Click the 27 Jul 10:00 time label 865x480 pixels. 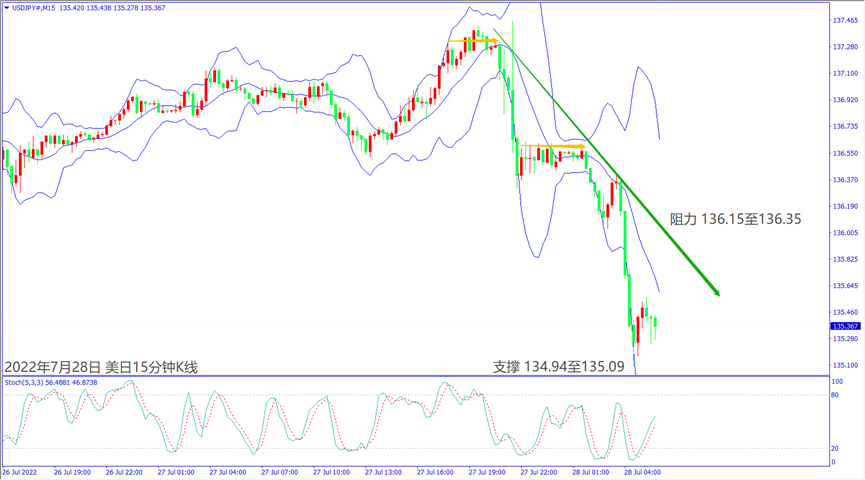point(332,472)
